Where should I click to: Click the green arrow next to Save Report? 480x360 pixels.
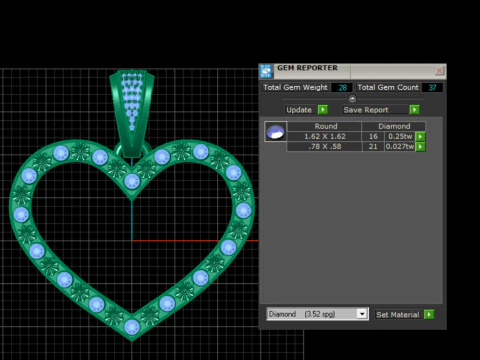414,110
